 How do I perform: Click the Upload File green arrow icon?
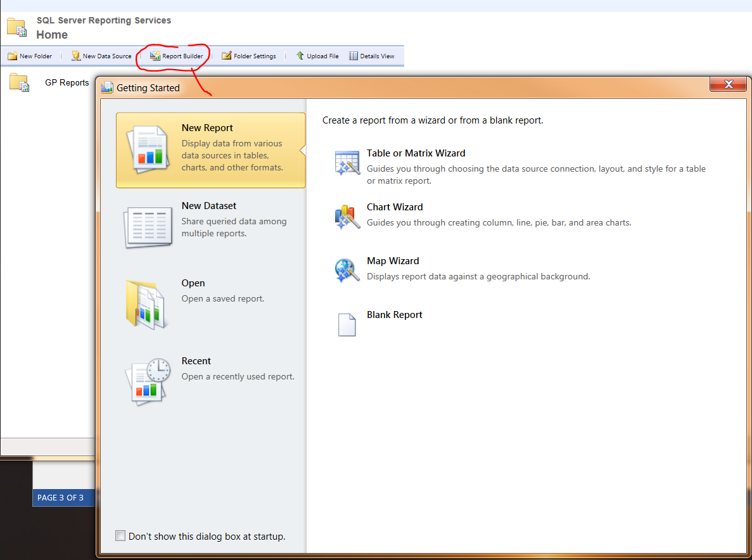click(300, 56)
